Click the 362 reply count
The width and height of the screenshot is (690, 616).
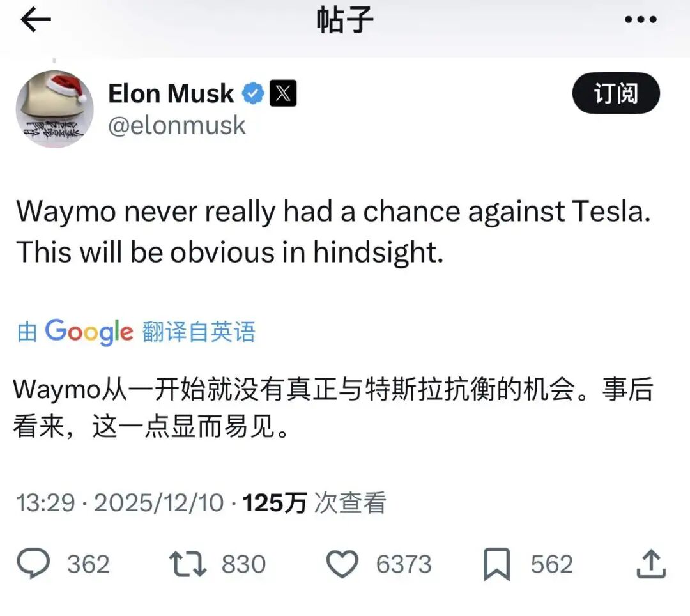click(x=89, y=563)
